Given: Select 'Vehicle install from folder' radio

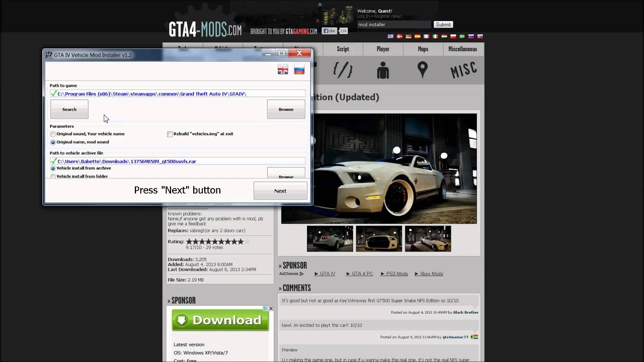Looking at the screenshot, I should click(53, 176).
